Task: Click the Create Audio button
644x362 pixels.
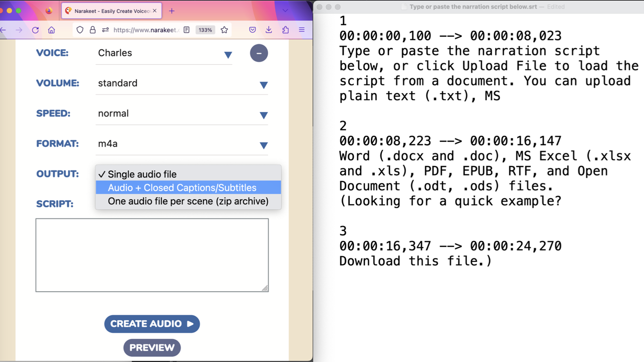Action: 152,324
